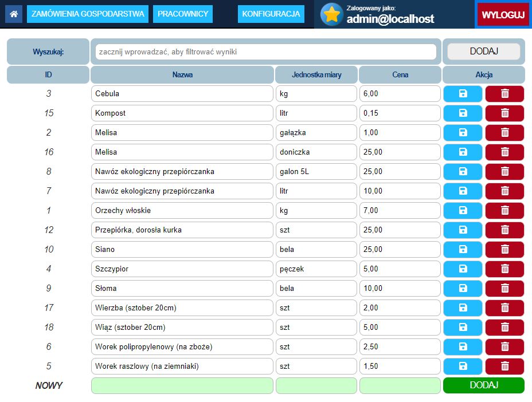Focus the Wyszukaj search filter field
The image size is (532, 402).
tap(265, 52)
